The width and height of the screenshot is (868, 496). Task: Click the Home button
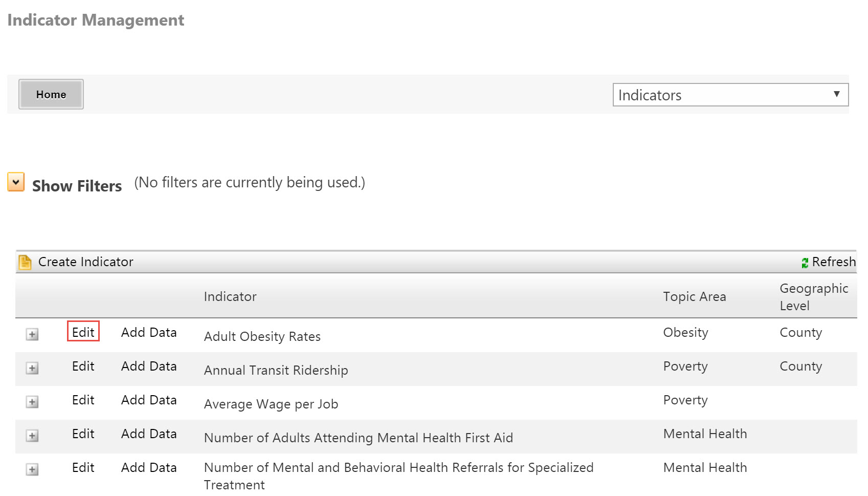pos(51,94)
